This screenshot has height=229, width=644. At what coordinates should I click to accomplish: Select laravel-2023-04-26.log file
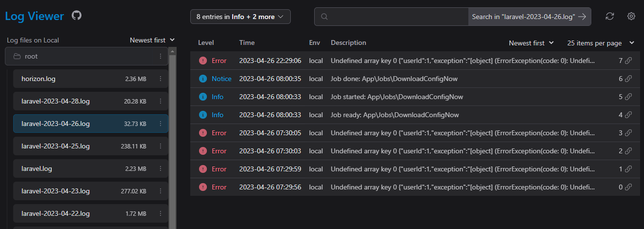click(91, 124)
